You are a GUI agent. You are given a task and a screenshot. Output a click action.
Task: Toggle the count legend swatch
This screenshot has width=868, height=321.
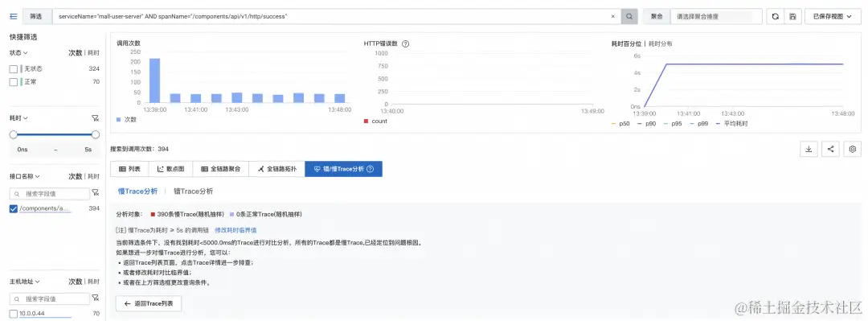point(366,121)
